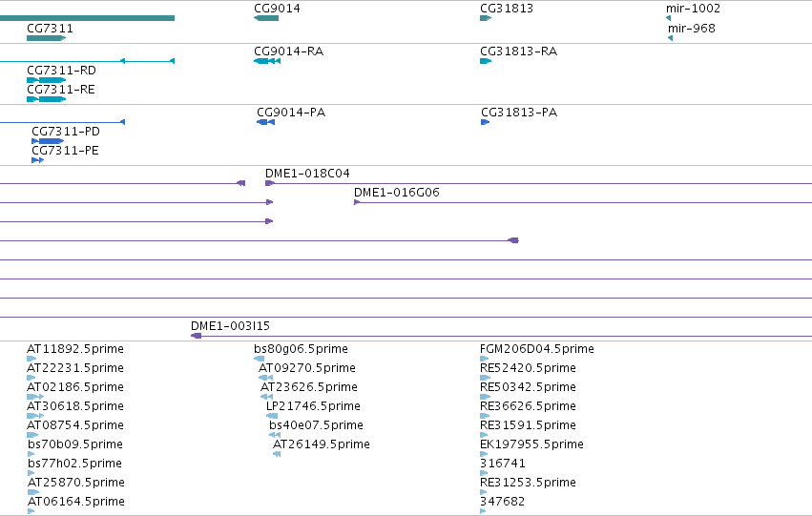Open the DME1-016G06 clone label
The image size is (812, 516).
point(397,193)
